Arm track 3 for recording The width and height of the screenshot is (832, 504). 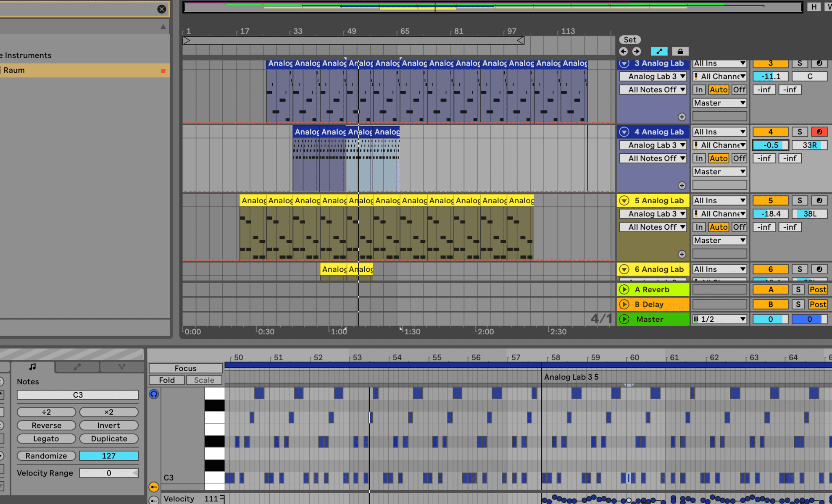coord(819,63)
